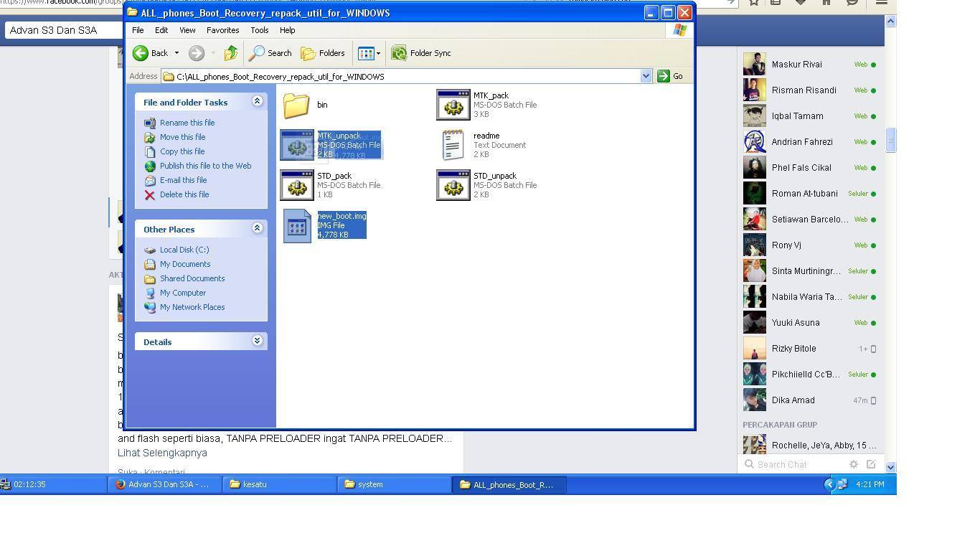Click the Views icon in toolbar

(366, 53)
